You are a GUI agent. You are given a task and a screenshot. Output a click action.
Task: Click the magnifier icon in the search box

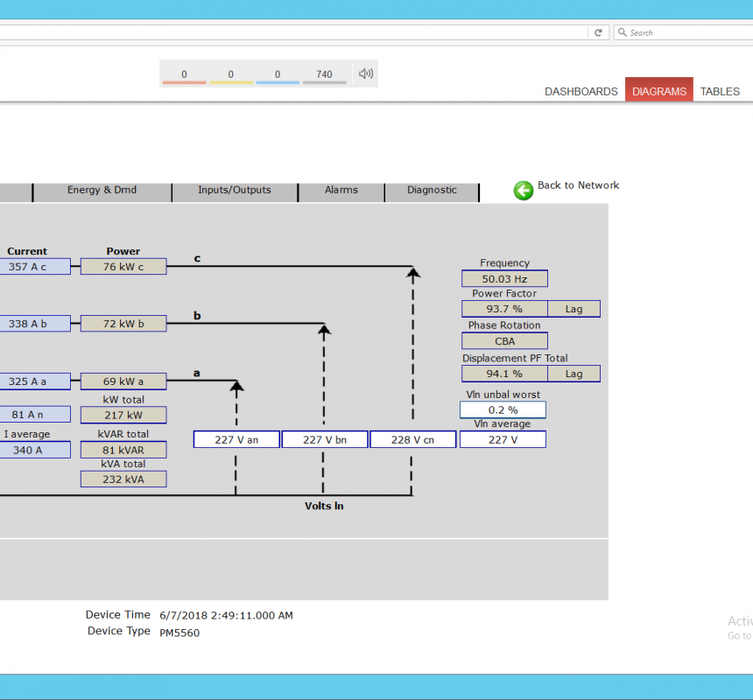point(622,32)
